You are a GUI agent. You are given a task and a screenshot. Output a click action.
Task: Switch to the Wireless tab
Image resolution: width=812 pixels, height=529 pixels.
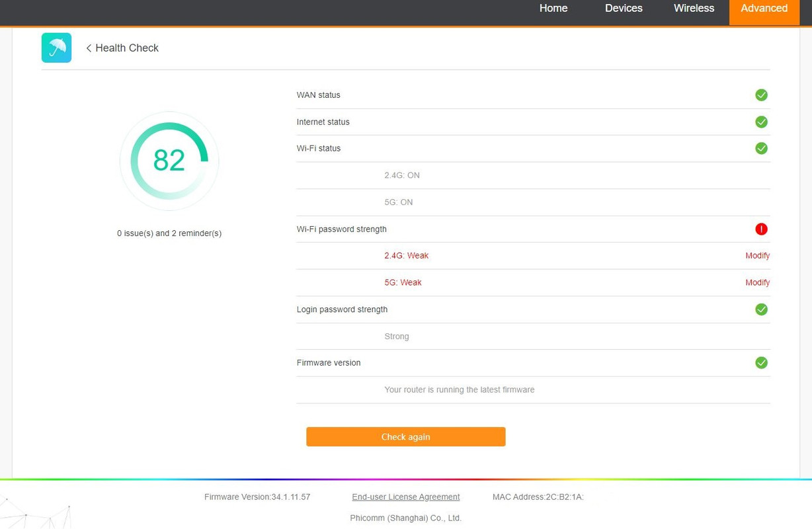(x=694, y=9)
